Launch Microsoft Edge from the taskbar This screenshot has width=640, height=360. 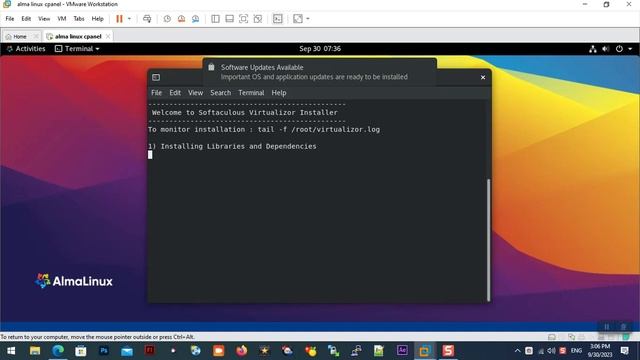(x=58, y=351)
